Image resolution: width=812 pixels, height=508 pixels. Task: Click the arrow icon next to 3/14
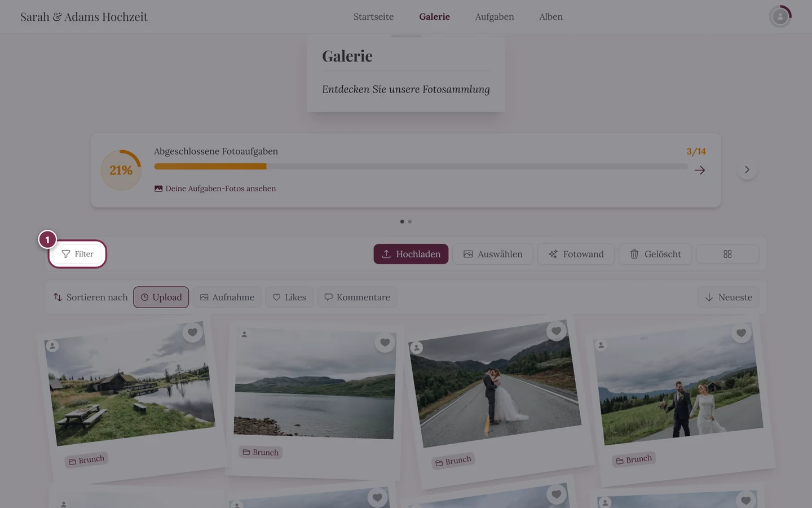(x=700, y=170)
